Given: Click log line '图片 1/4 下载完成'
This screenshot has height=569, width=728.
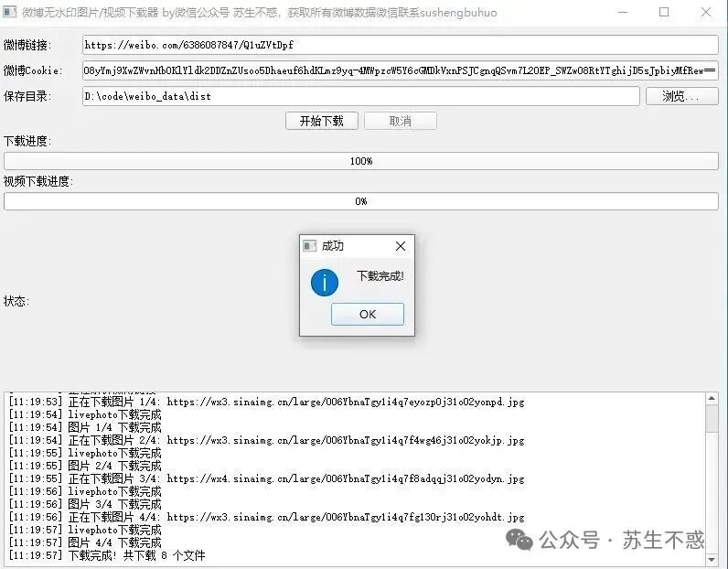Looking at the screenshot, I should point(85,427).
